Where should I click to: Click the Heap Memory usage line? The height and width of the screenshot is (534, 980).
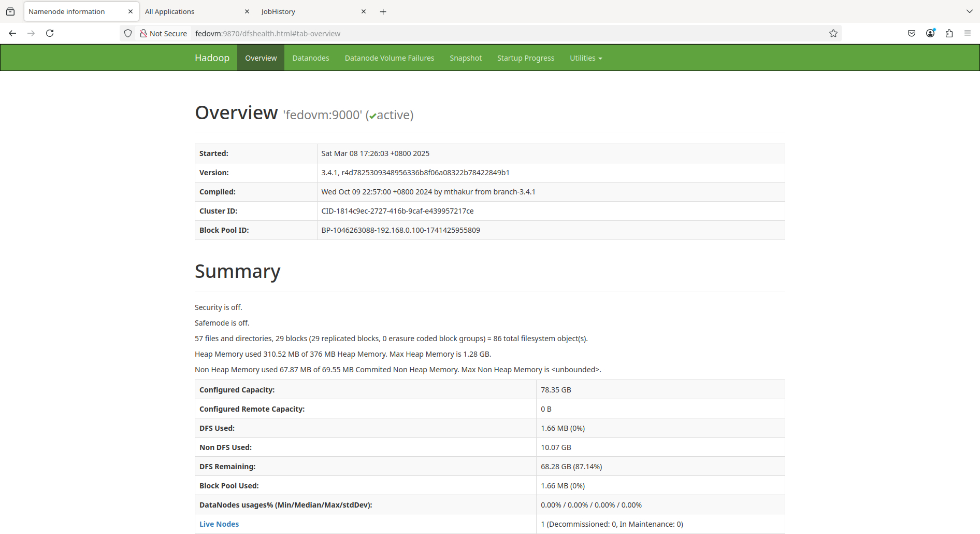tap(343, 354)
